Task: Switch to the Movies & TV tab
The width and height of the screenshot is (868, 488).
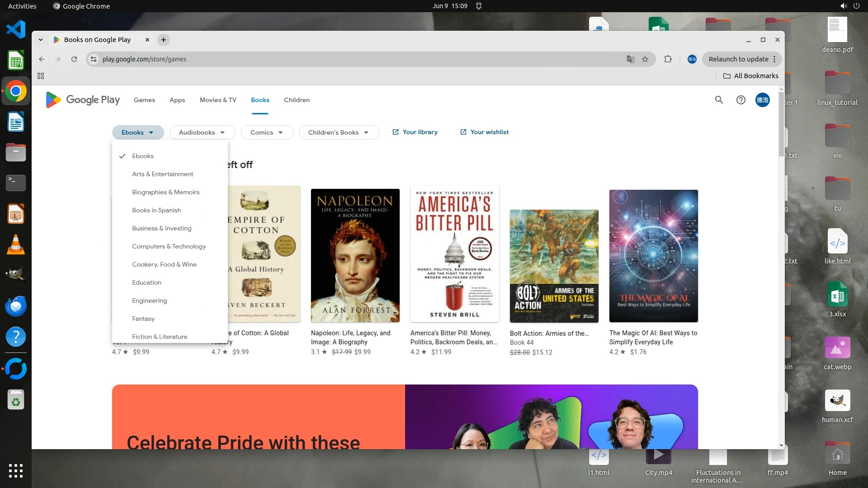Action: pos(218,100)
